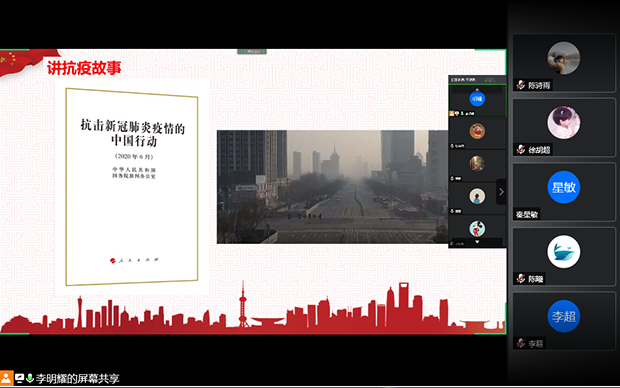
Task: Click the green microphone icon in sharing status bar
Action: coord(30,378)
